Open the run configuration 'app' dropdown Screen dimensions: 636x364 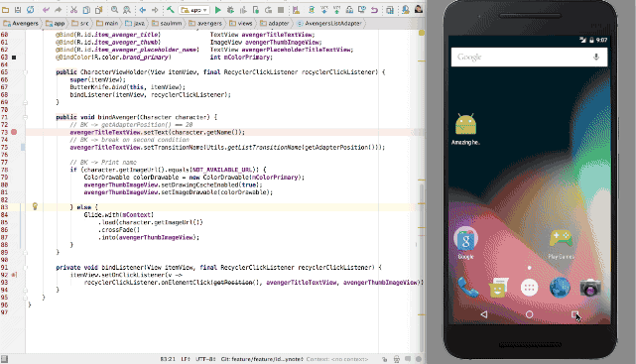pos(194,10)
